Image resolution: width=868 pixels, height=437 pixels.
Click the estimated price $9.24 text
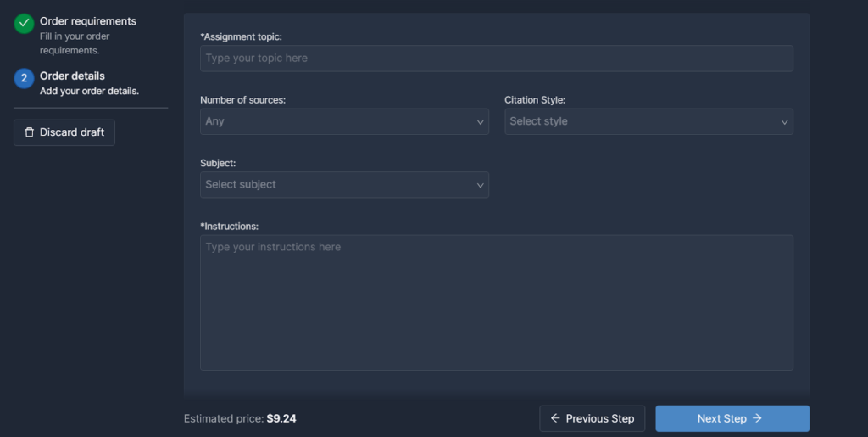(x=281, y=418)
